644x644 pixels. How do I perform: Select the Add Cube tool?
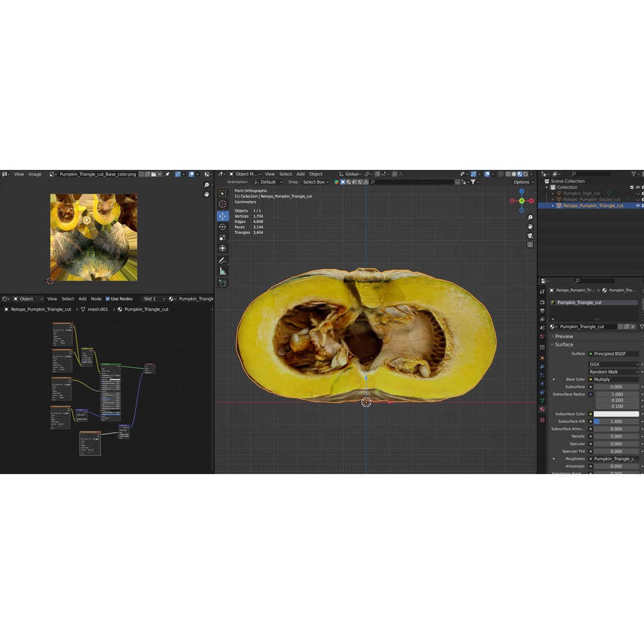pyautogui.click(x=222, y=283)
